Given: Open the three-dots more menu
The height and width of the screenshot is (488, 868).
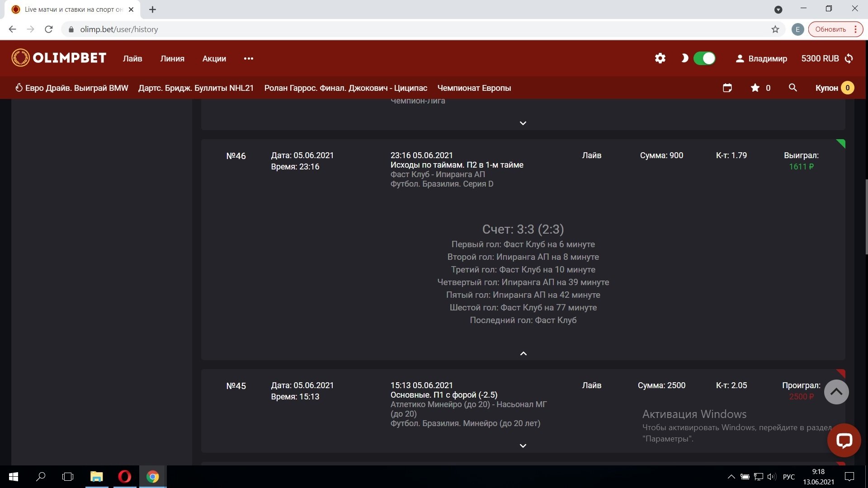Looking at the screenshot, I should coord(248,58).
